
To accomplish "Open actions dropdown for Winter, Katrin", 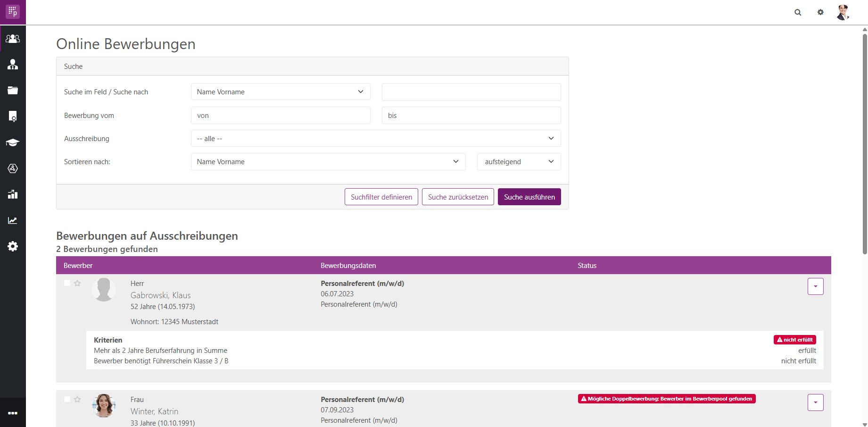I will pos(815,402).
